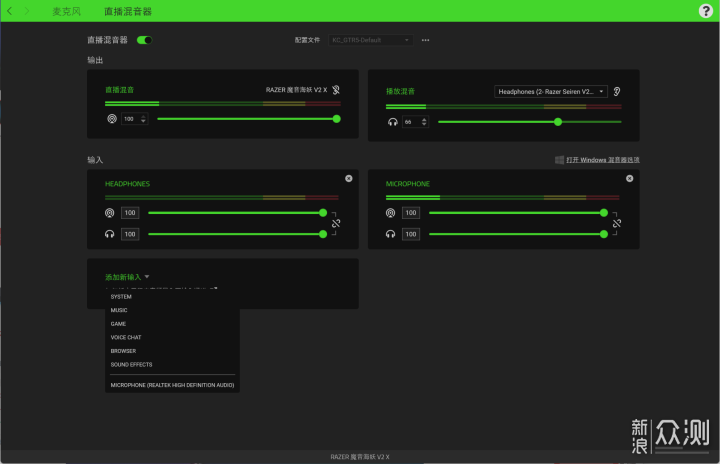Edit MICROPHONE playback volume value 100
The image size is (720, 464).
(411, 234)
